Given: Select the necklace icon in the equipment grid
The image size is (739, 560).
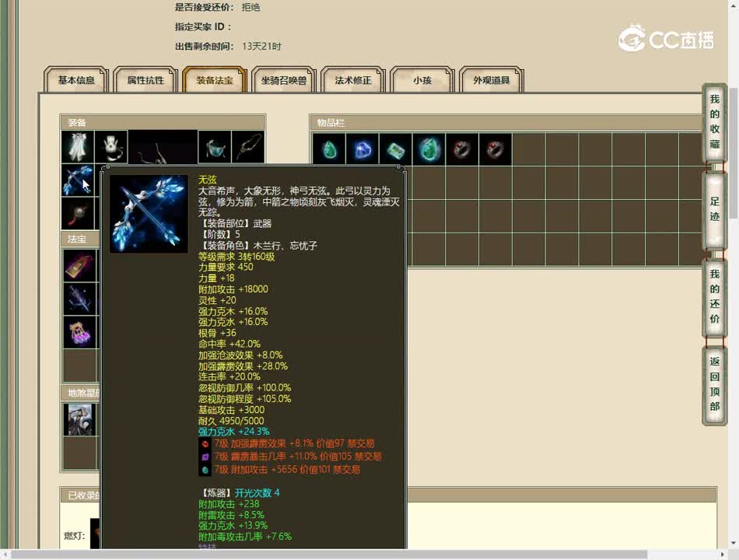Looking at the screenshot, I should 249,146.
